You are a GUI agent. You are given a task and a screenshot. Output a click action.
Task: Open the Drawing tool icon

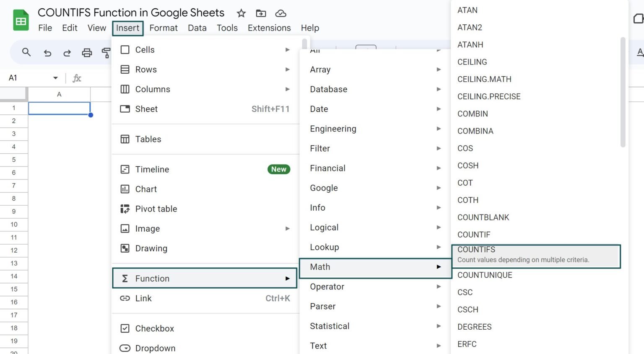[125, 248]
